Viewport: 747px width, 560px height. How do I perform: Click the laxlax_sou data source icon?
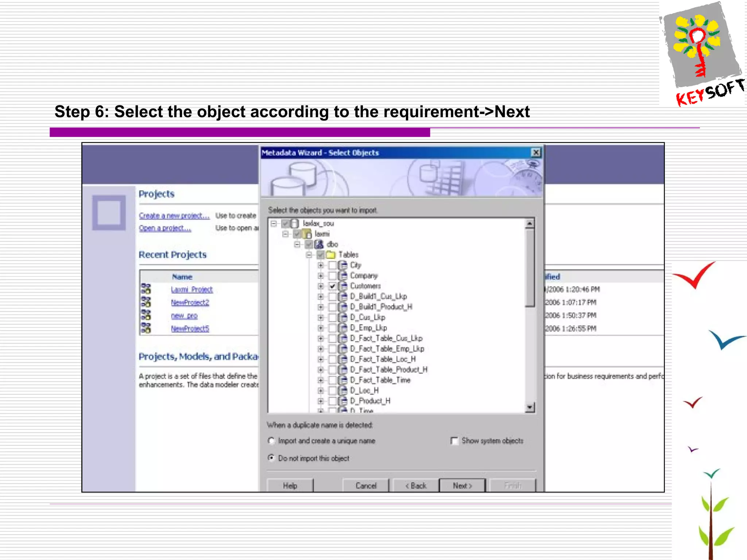(x=295, y=223)
